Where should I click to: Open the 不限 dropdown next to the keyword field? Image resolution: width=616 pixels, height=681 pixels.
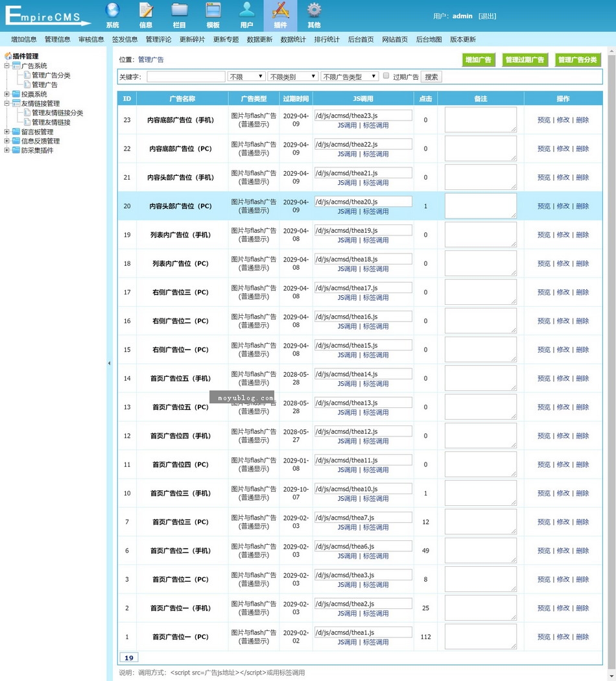tap(246, 77)
